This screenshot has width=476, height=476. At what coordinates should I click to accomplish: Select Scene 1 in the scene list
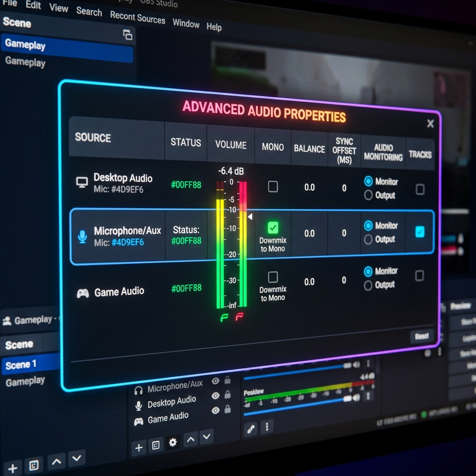point(30,364)
